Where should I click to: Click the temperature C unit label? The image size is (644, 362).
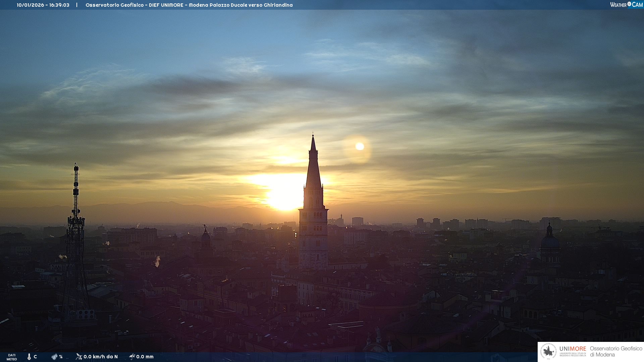[x=35, y=357]
